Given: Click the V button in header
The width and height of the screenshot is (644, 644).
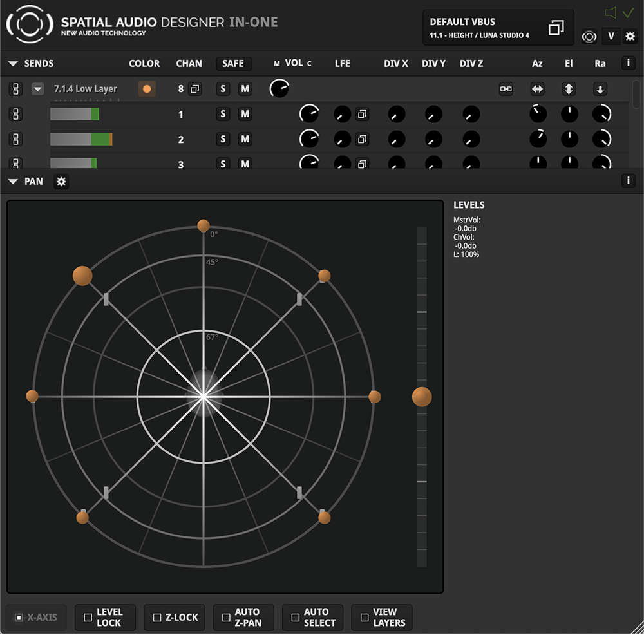Looking at the screenshot, I should pyautogui.click(x=611, y=36).
